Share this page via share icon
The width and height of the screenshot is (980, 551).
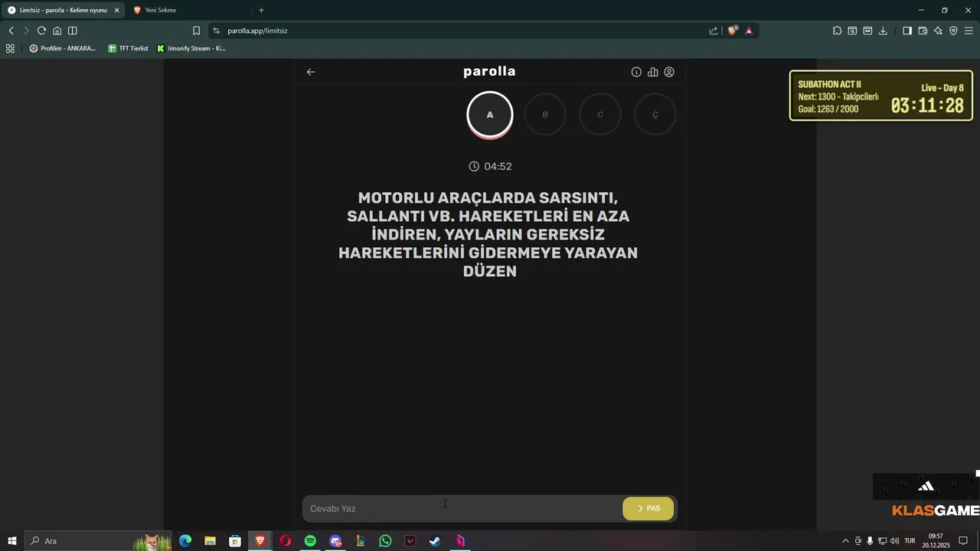tap(714, 31)
